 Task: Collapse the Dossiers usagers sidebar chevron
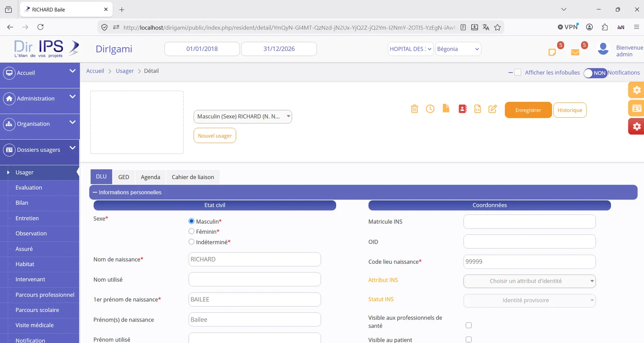click(x=72, y=148)
